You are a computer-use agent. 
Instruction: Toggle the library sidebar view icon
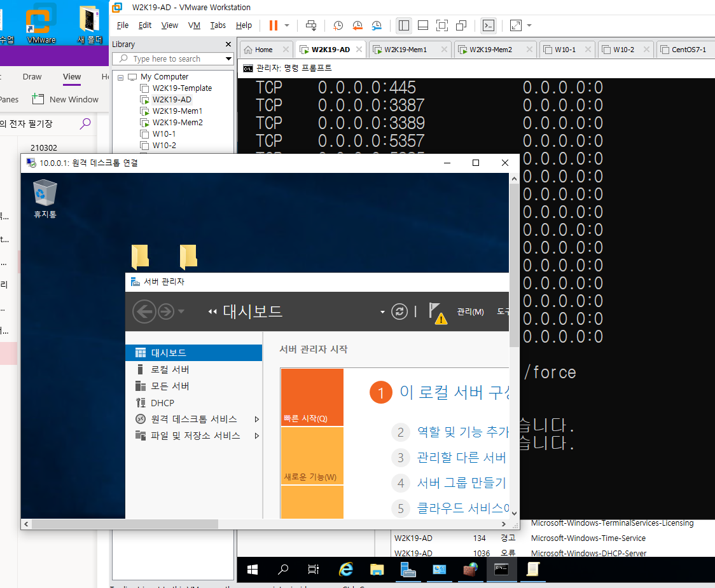tap(404, 25)
